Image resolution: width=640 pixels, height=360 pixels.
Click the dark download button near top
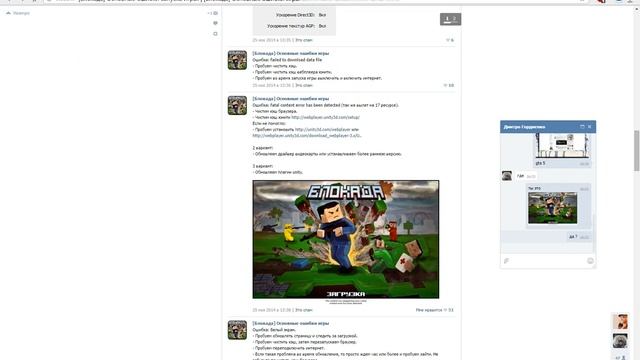(450, 19)
